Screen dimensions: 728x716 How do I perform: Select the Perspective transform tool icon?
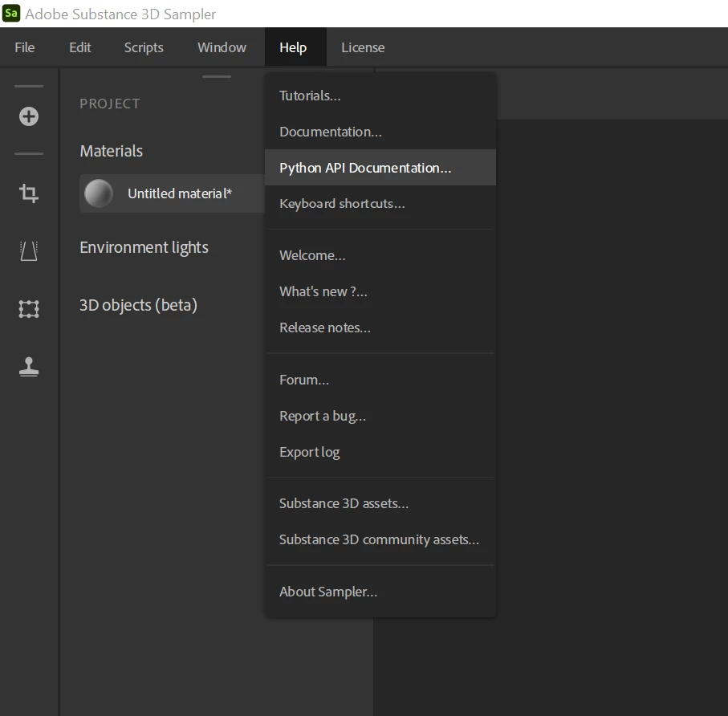click(x=29, y=250)
